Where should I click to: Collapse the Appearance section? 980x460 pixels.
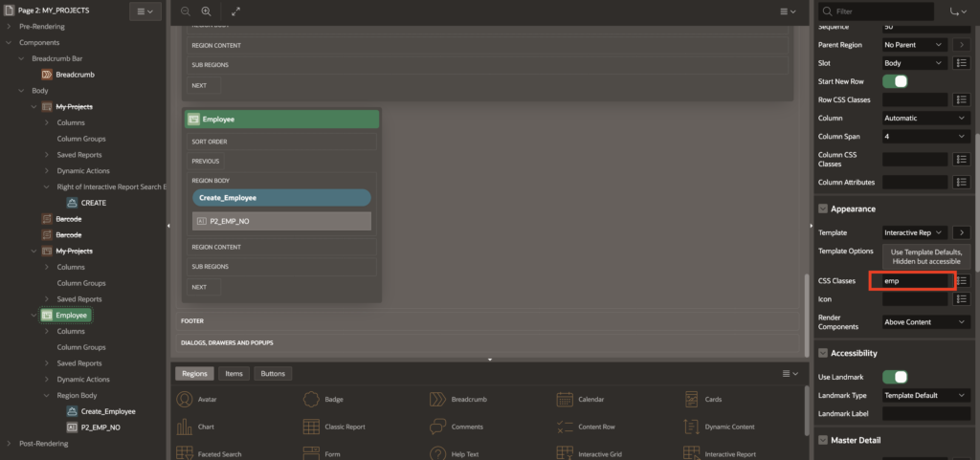(822, 208)
